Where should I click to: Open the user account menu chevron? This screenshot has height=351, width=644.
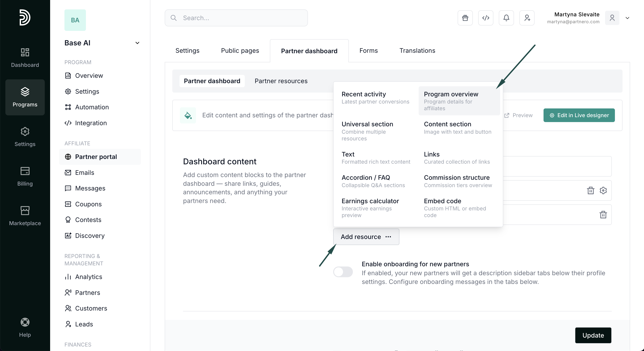coord(627,18)
